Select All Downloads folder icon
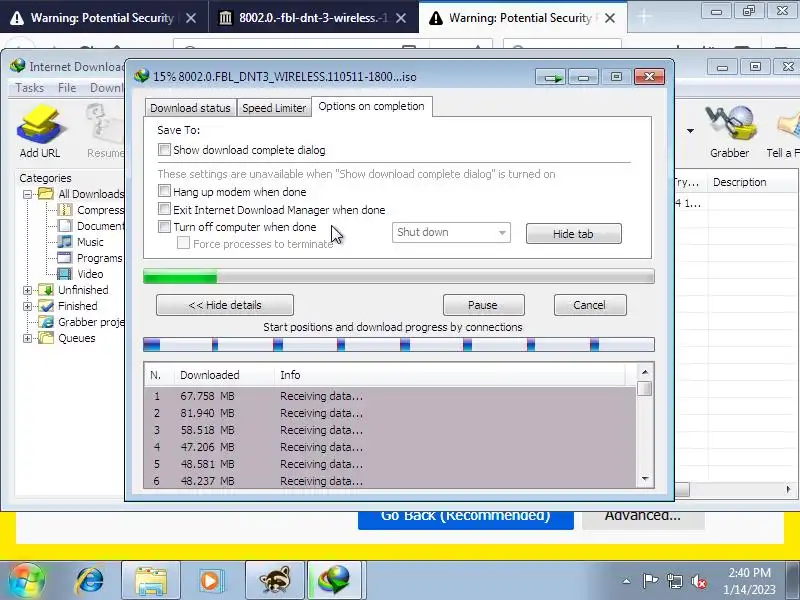Viewport: 800px width, 600px height. coord(46,194)
